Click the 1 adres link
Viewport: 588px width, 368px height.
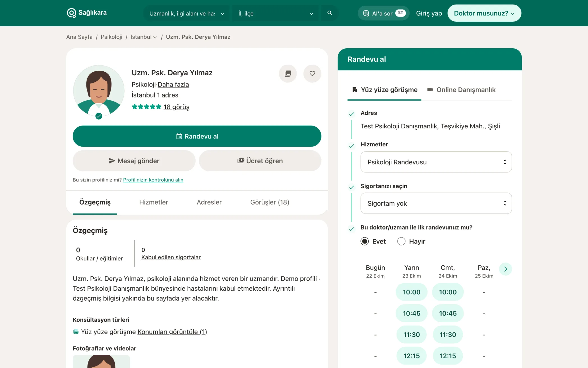[167, 95]
